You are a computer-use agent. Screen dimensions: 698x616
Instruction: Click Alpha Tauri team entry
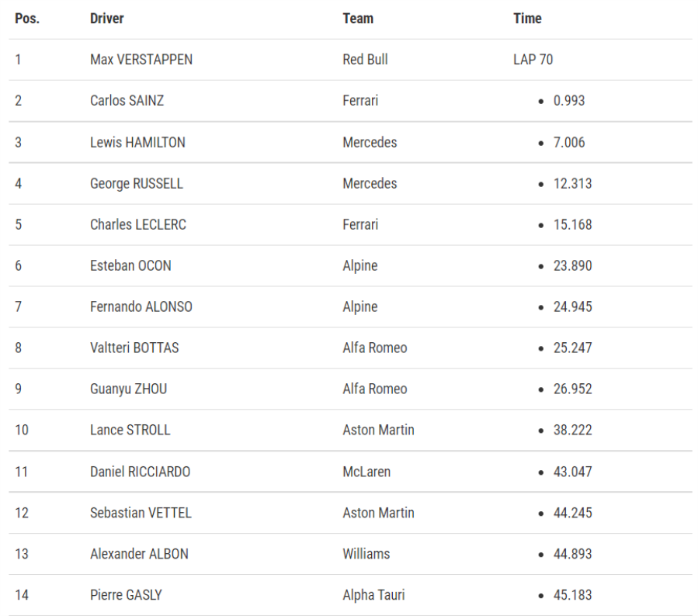pos(373,595)
